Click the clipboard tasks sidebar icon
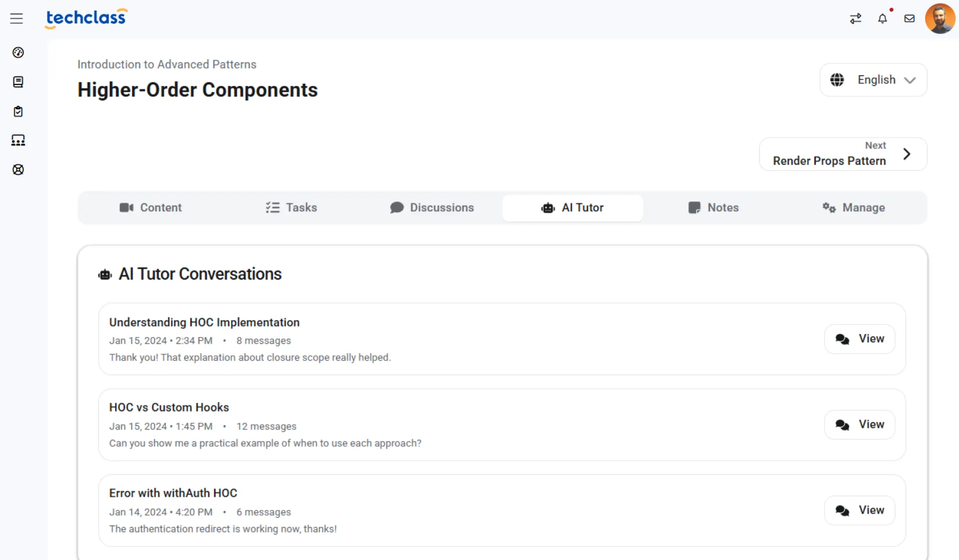Image resolution: width=959 pixels, height=560 pixels. tap(18, 111)
